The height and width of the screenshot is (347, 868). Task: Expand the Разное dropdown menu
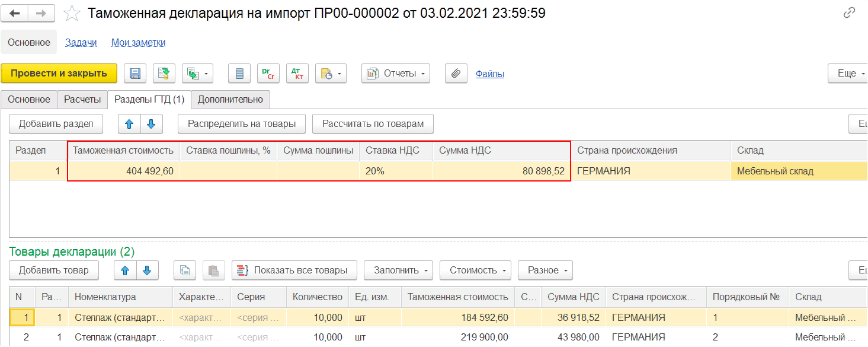pyautogui.click(x=545, y=270)
